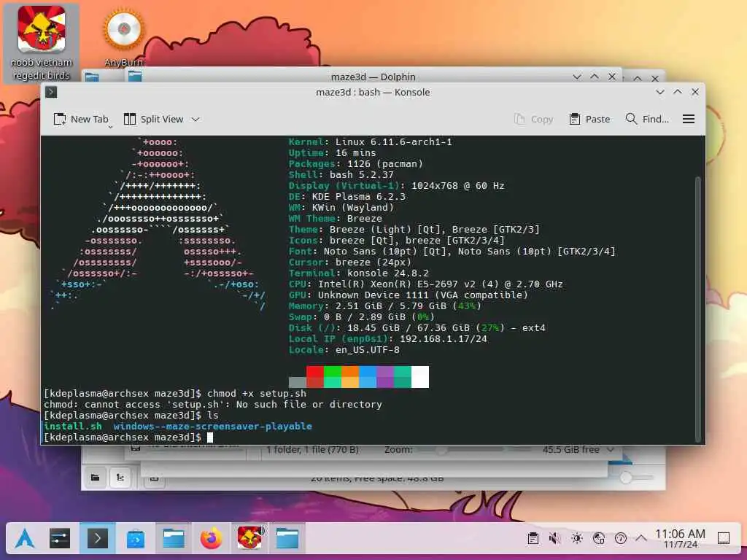Viewport: 747px width, 560px height.
Task: Expand the Split View dropdown chevron
Action: tap(196, 120)
